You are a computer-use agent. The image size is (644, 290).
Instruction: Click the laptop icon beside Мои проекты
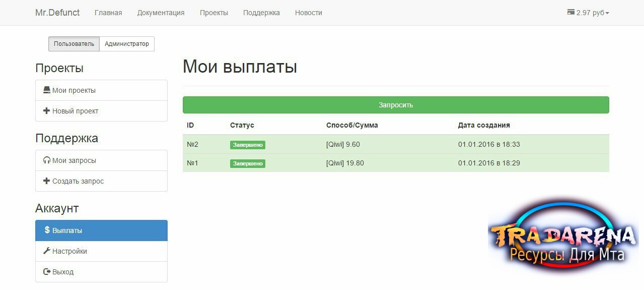tap(47, 90)
